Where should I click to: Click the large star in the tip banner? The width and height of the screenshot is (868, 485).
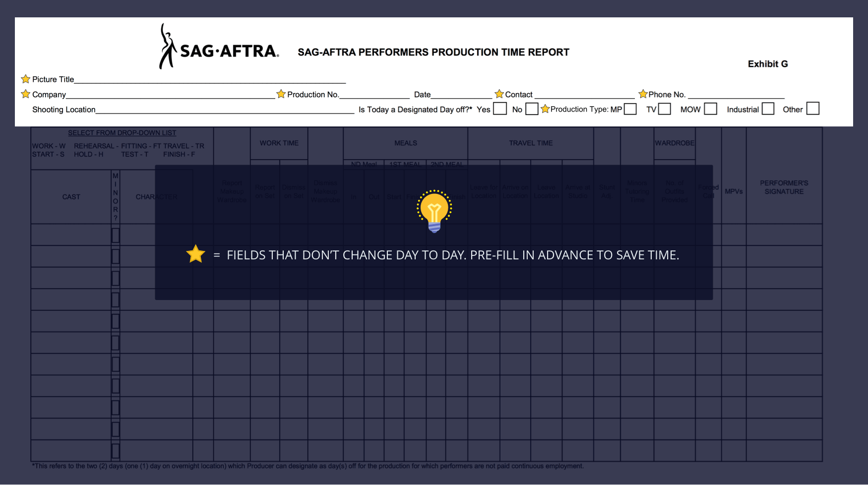[196, 254]
